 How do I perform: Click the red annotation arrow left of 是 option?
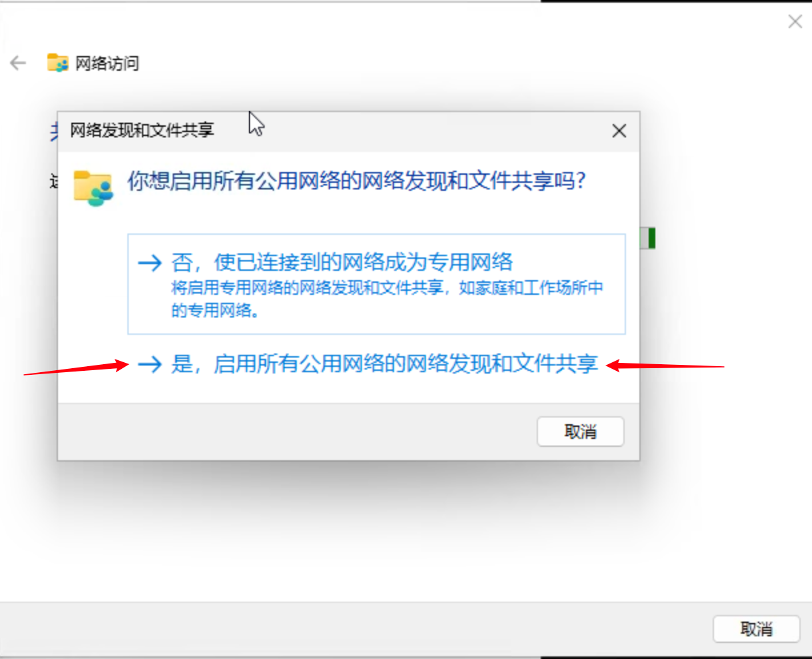[x=76, y=369]
